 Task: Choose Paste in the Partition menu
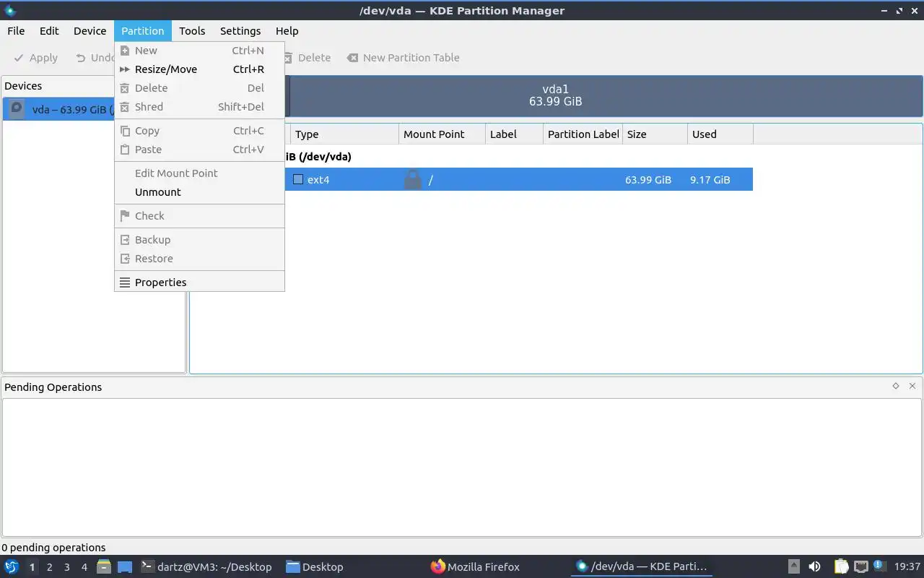[x=199, y=150]
